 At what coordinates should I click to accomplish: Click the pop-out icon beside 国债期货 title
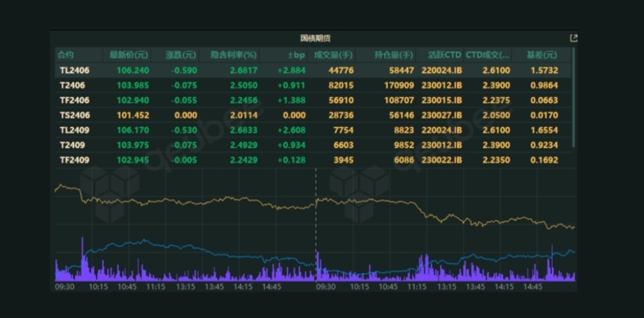573,38
